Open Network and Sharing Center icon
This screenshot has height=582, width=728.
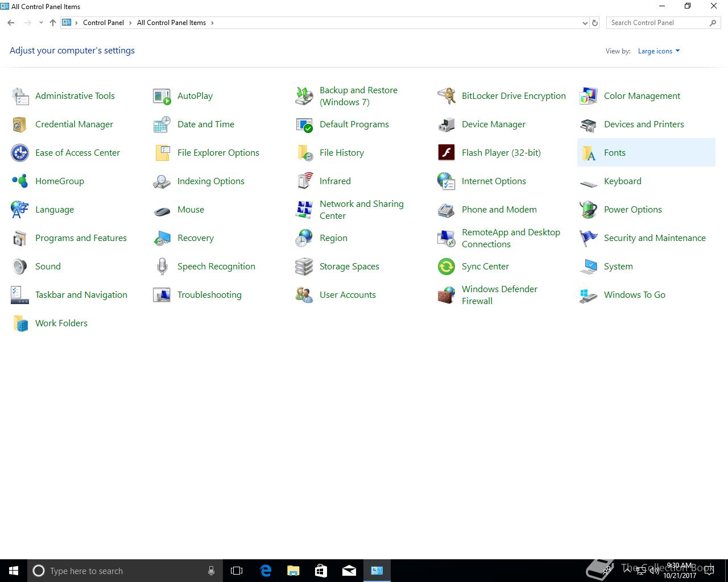pos(304,210)
